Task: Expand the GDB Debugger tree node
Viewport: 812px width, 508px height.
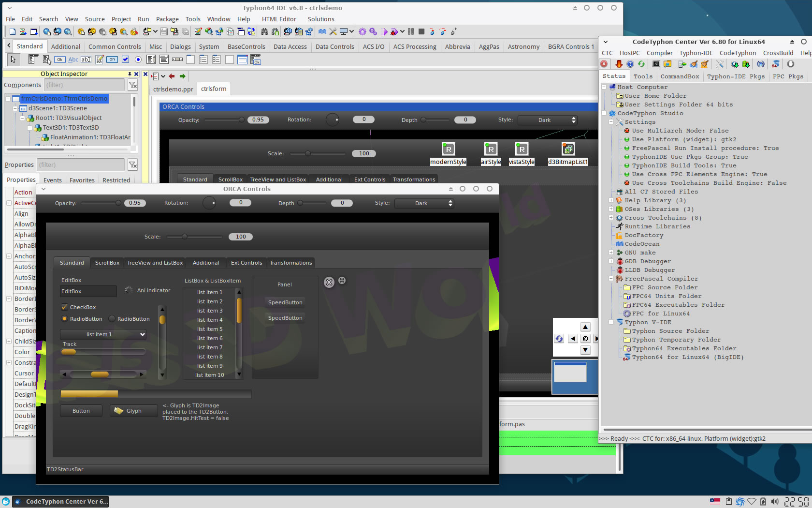Action: click(x=611, y=261)
